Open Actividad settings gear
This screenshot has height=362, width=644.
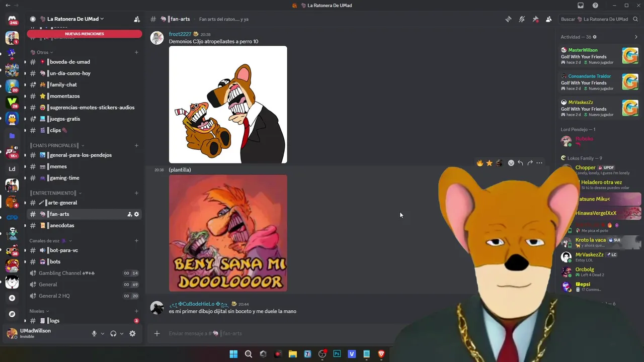[x=595, y=37]
